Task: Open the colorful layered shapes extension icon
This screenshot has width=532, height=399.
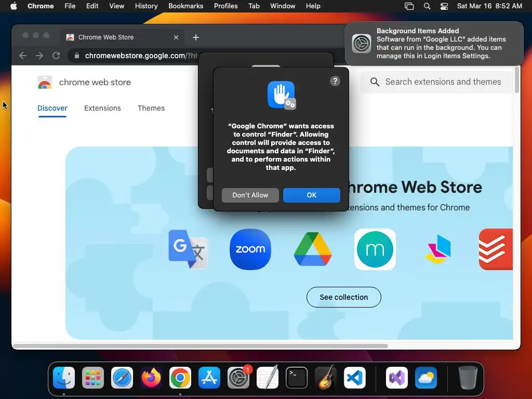Action: [437, 249]
